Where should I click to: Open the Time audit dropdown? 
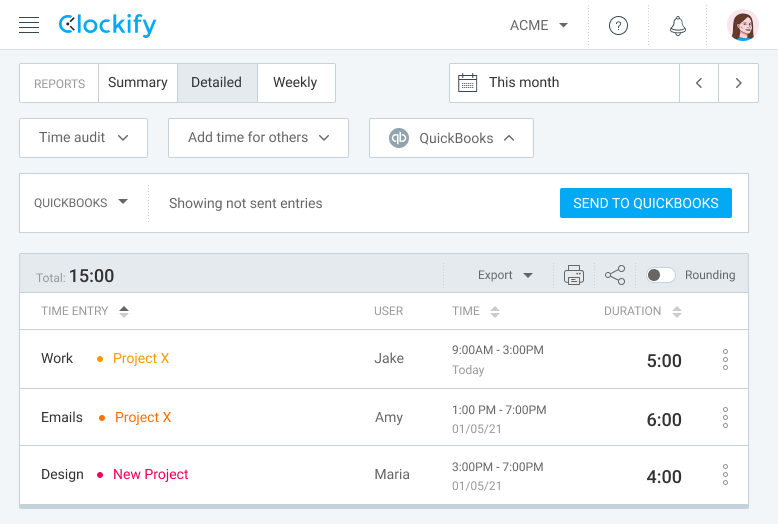(83, 138)
